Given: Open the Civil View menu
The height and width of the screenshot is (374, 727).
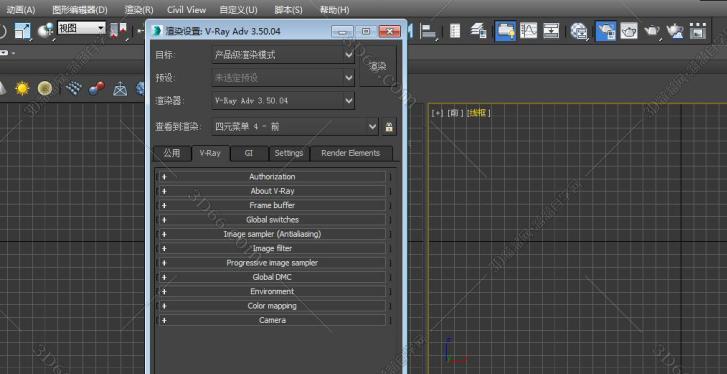Looking at the screenshot, I should [186, 10].
